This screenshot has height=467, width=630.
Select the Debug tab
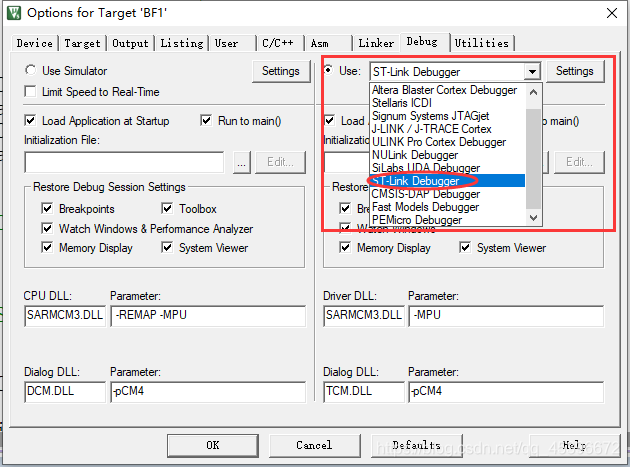click(425, 42)
